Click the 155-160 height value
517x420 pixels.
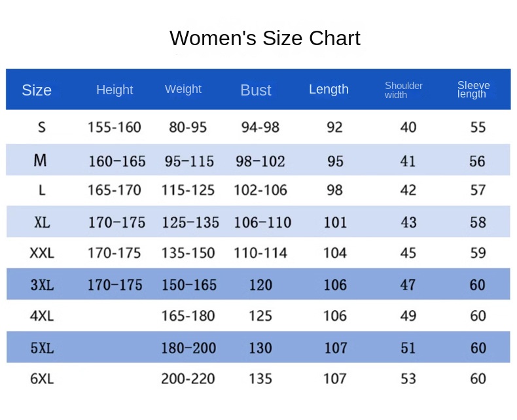point(115,127)
